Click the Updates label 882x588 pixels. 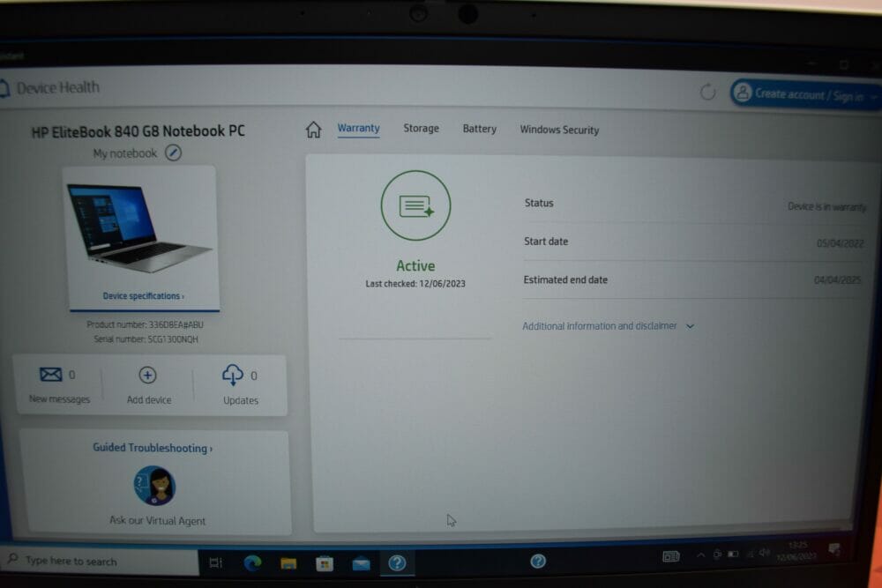coord(241,400)
